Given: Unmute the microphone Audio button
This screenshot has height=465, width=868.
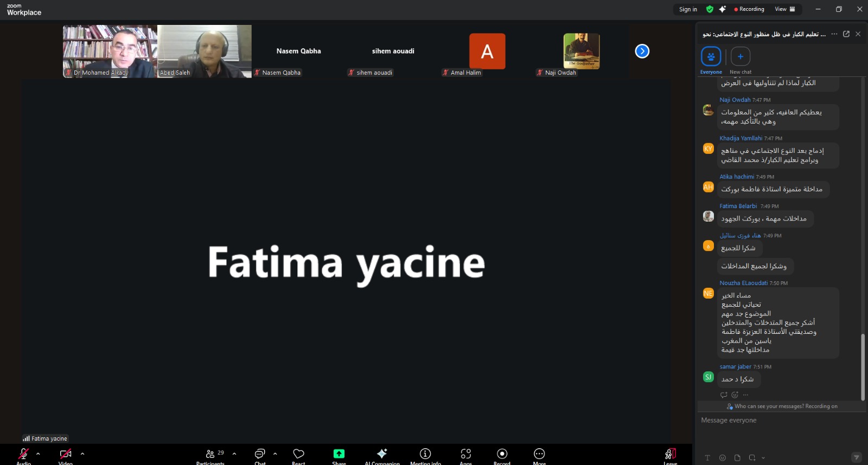Looking at the screenshot, I should (x=23, y=454).
